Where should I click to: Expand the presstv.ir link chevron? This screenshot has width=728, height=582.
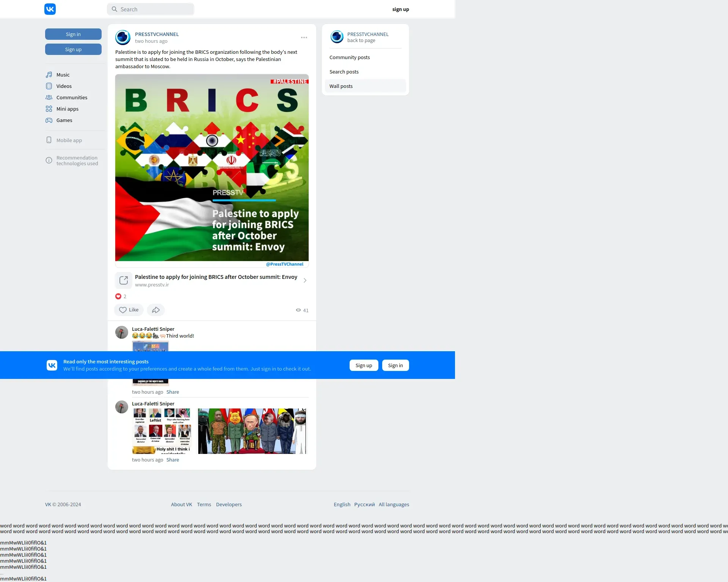305,280
